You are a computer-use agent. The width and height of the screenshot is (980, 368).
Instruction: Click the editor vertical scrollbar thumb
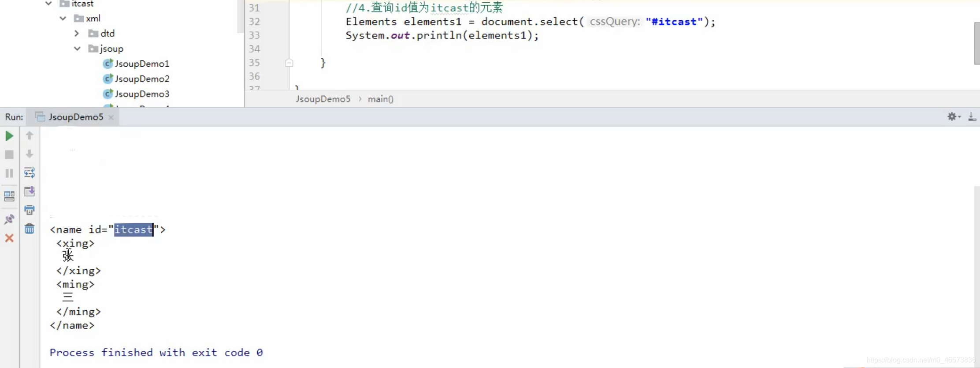point(977,43)
